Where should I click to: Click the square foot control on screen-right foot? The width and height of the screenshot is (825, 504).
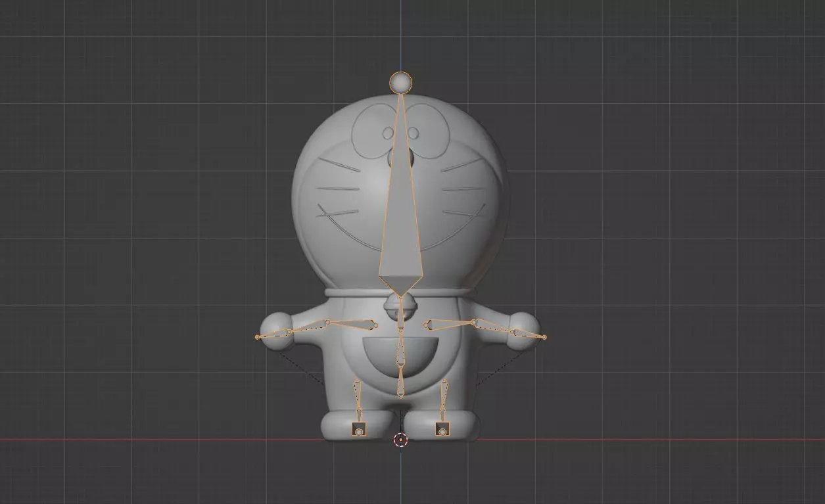click(x=442, y=429)
